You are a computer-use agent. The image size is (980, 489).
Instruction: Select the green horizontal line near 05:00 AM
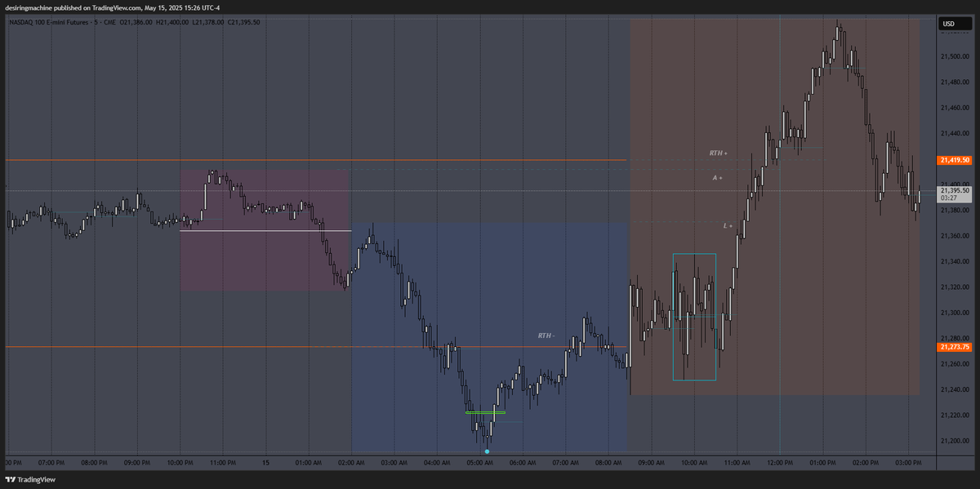coord(485,412)
